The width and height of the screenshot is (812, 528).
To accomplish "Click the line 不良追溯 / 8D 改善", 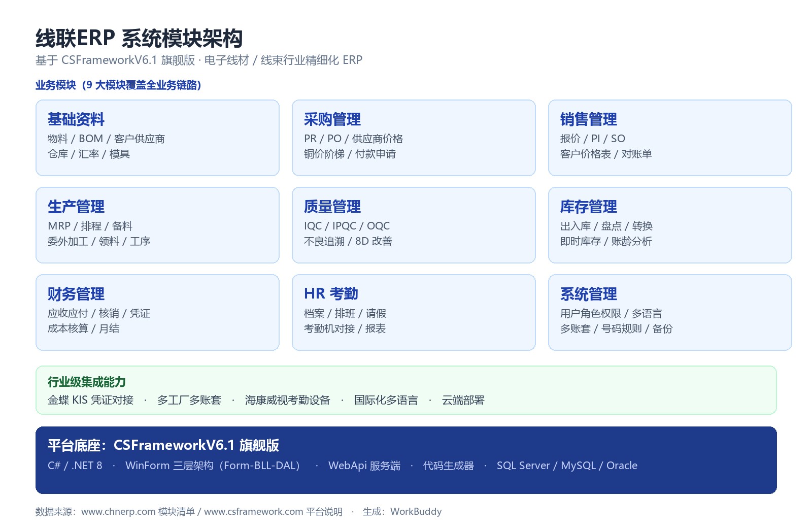I will point(348,241).
